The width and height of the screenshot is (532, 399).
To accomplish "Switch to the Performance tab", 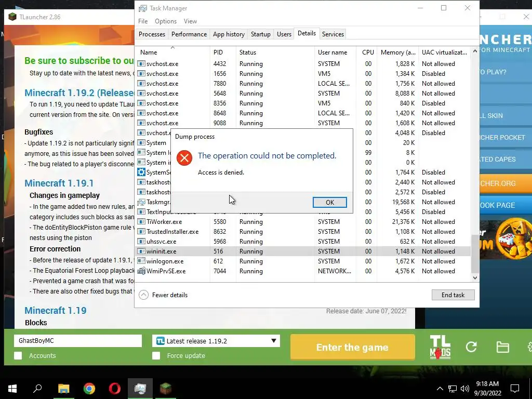I will (x=189, y=34).
